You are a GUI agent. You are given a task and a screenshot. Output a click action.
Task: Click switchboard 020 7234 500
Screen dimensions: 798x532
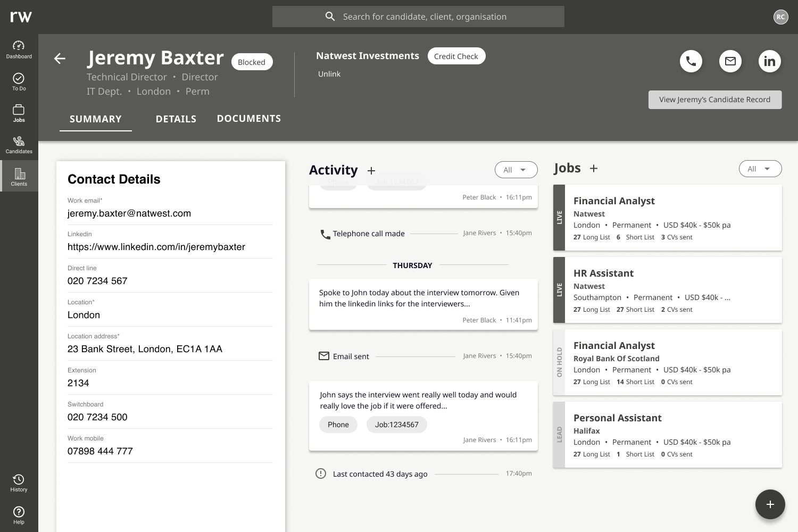coord(97,417)
